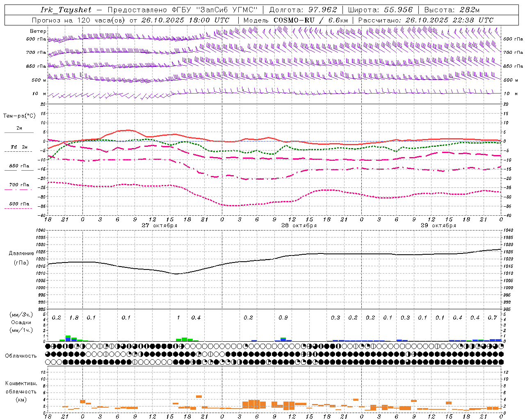Click the Td 2м legend label
Screen dimensions: 525x420
19,147
